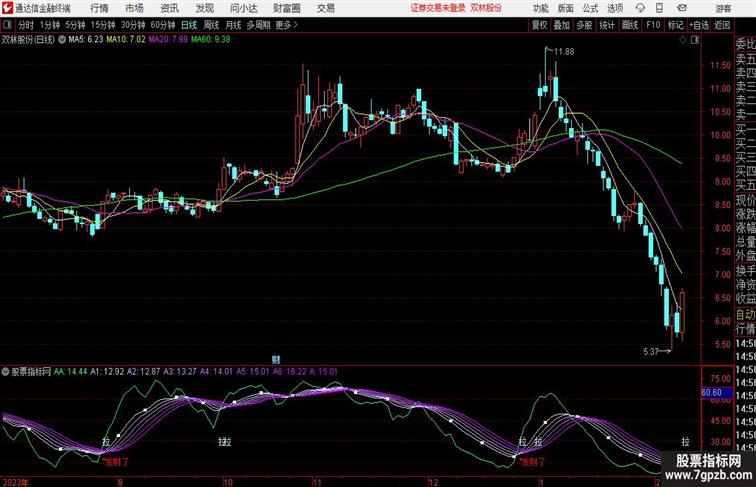Switch to the 60分钟 period tab
The width and height of the screenshot is (756, 487).
[x=162, y=25]
